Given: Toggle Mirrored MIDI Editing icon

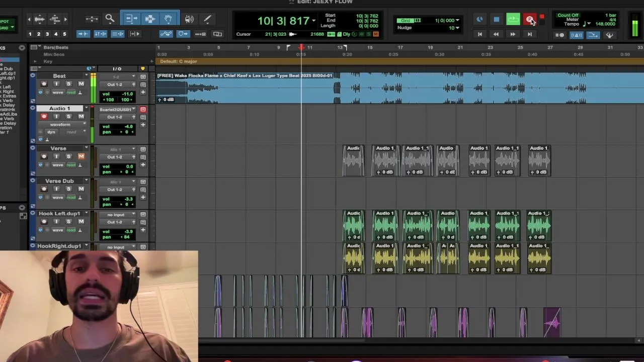Looking at the screenshot, I should click(200, 34).
